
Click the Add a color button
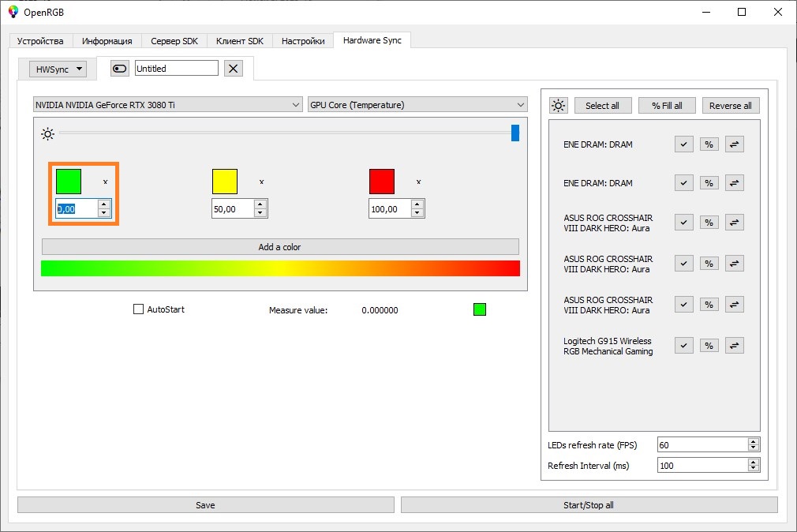pyautogui.click(x=280, y=247)
